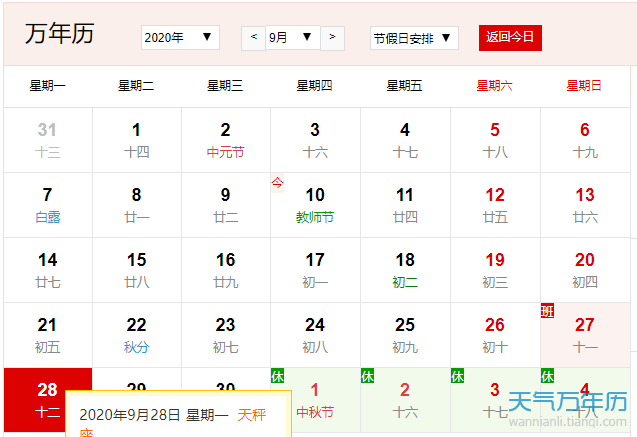Select September 16 廿九
Viewport: 637px width, 437px height.
coord(226,270)
